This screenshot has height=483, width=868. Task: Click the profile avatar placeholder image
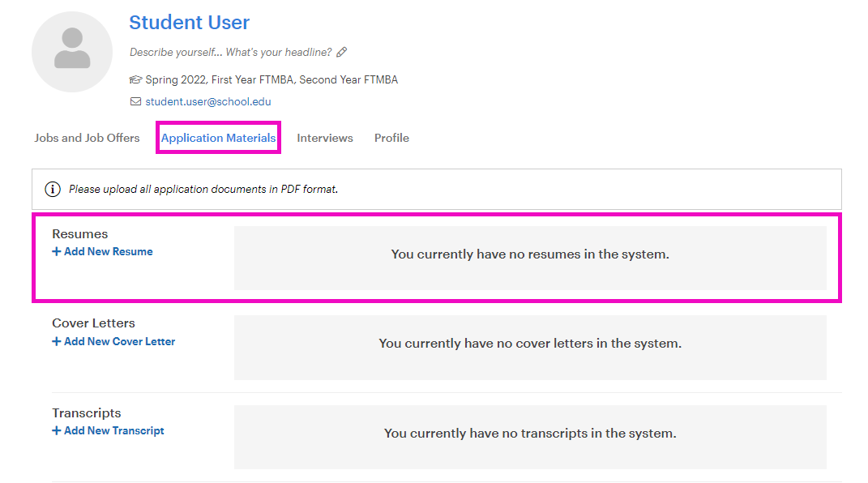(x=71, y=50)
